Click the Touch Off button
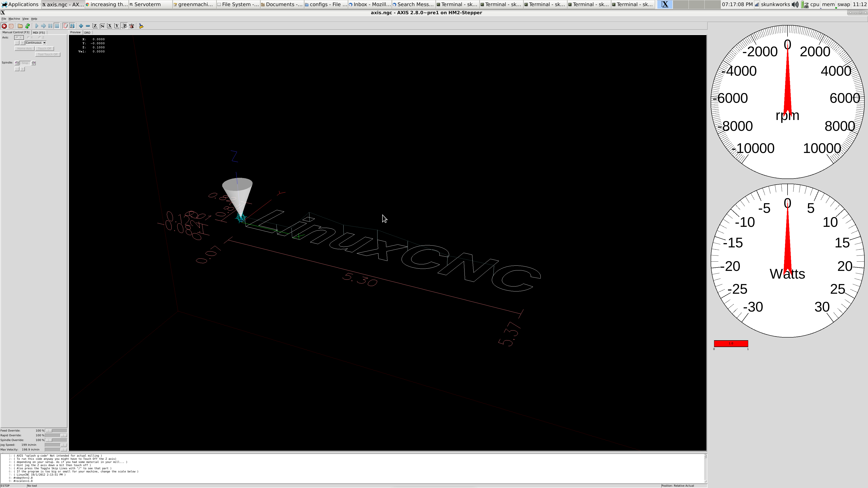 (45, 49)
